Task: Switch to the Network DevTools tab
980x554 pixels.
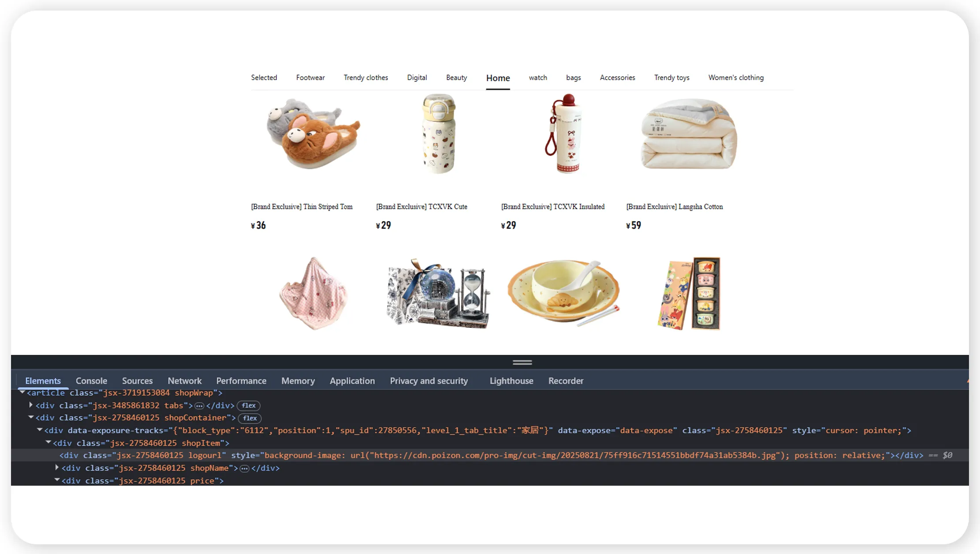Action: [x=184, y=381]
